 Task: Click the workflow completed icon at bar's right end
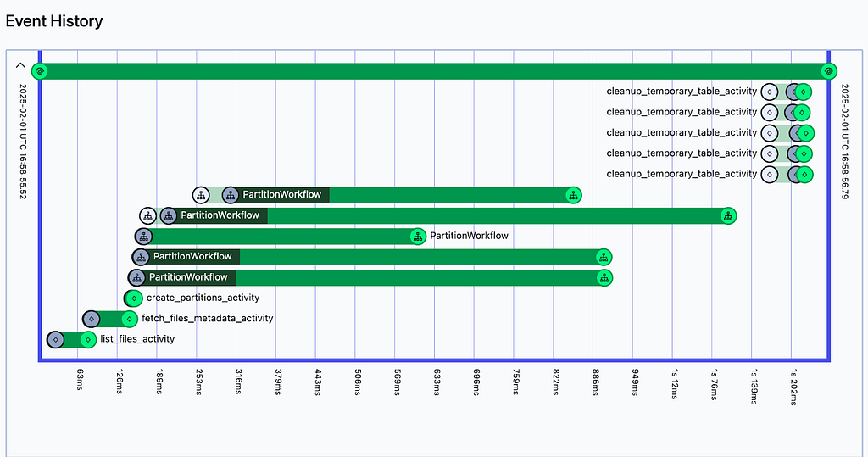tap(829, 71)
